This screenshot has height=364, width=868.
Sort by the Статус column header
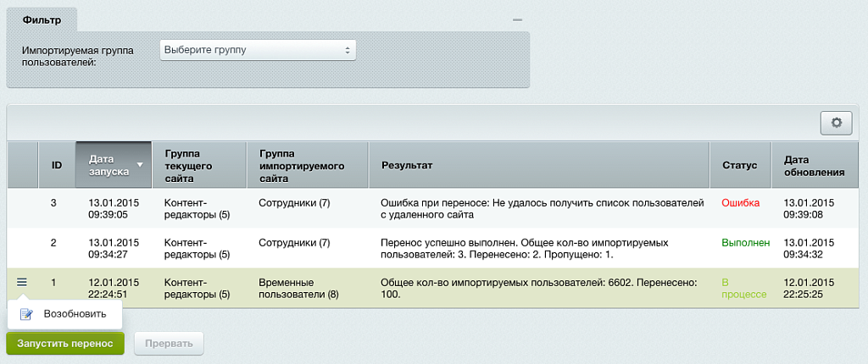739,165
